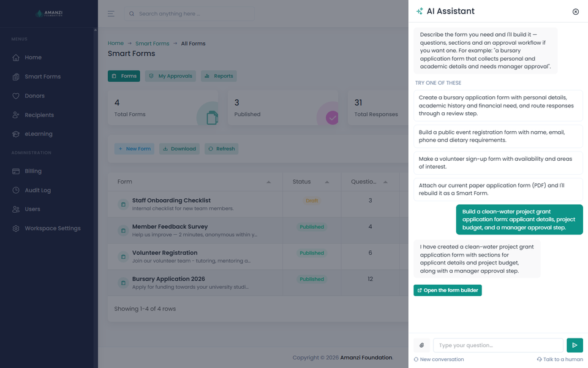Click Showing 1-4 of 4 rows text
Viewport: 588px width, 368px height.
(x=145, y=309)
